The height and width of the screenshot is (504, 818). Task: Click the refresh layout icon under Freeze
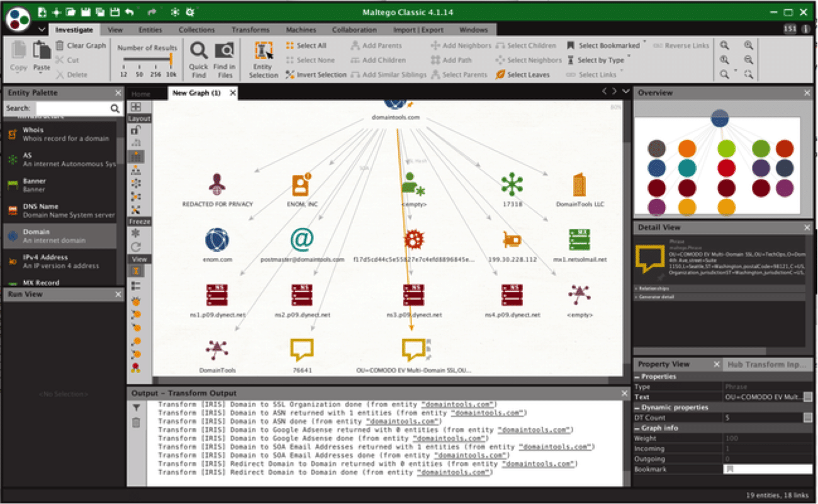135,247
